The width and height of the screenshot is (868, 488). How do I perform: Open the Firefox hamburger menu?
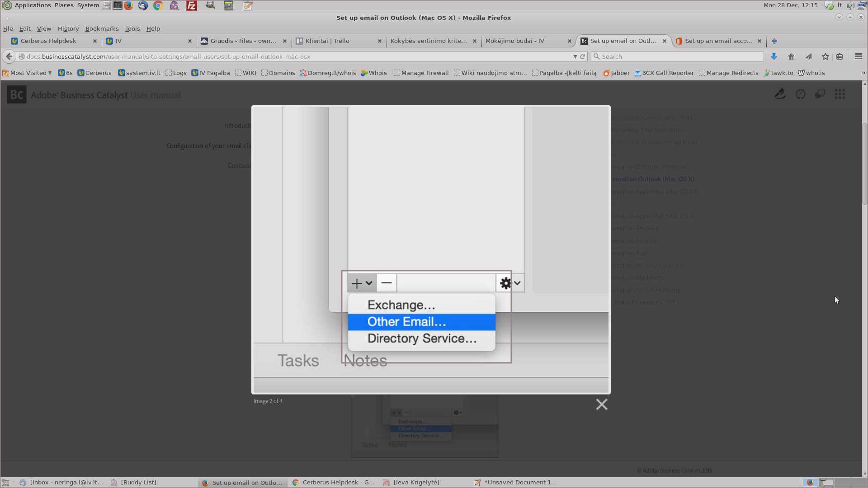point(858,56)
